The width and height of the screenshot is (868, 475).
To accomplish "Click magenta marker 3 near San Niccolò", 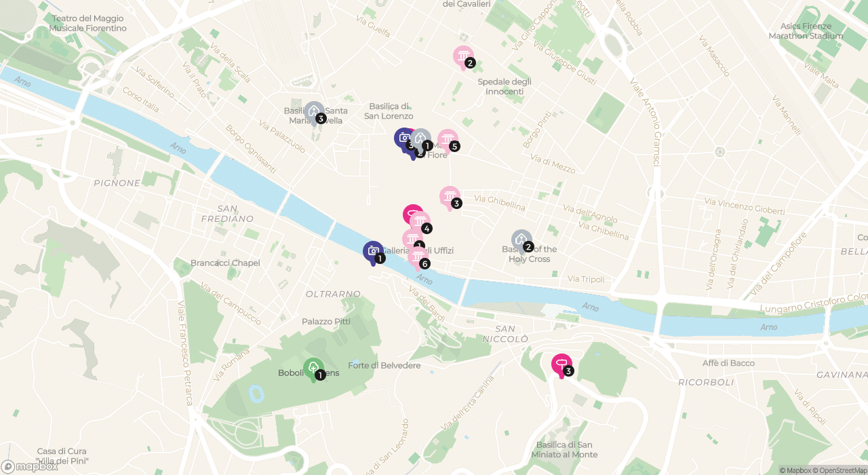I will tap(561, 365).
